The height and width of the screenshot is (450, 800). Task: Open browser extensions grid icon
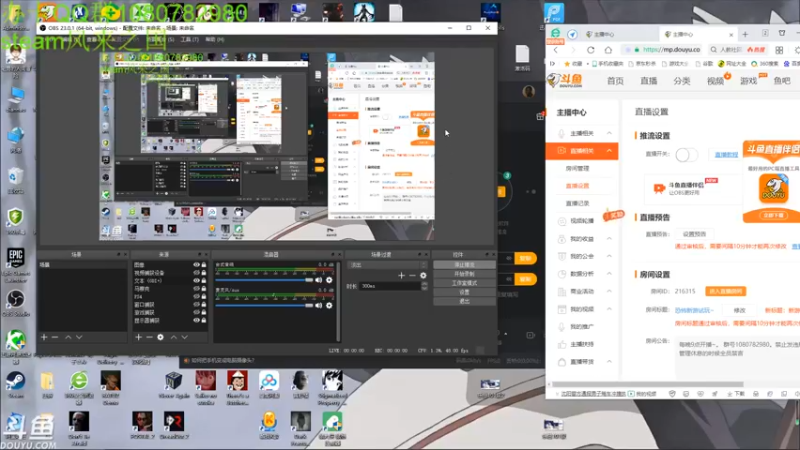(x=779, y=49)
